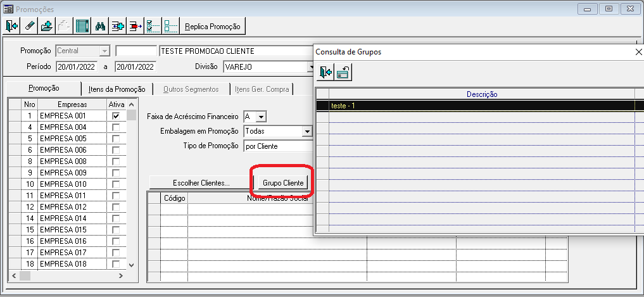Check Ativa for EMPRESA 017
Image resolution: width=644 pixels, height=297 pixels.
tap(116, 252)
